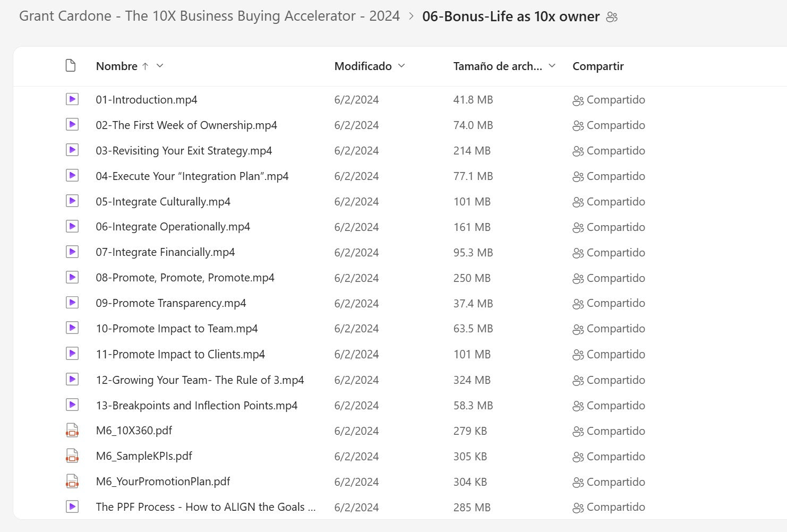This screenshot has width=787, height=532.
Task: Click the video icon for 01-Introduction.mp4
Action: click(x=72, y=99)
